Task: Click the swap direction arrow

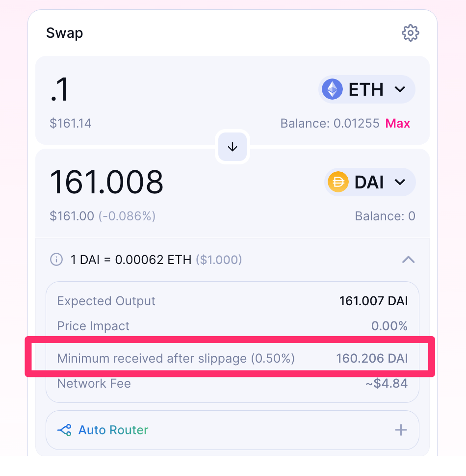Action: [x=232, y=147]
